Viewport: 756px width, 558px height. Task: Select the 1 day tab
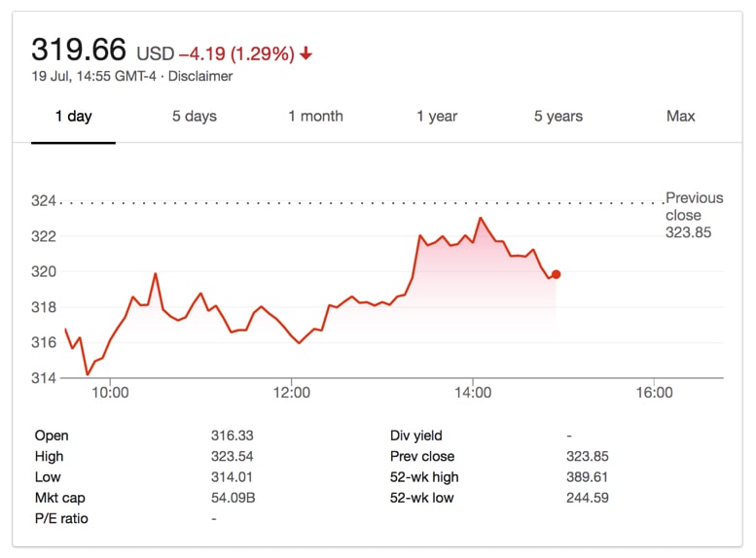tap(73, 116)
